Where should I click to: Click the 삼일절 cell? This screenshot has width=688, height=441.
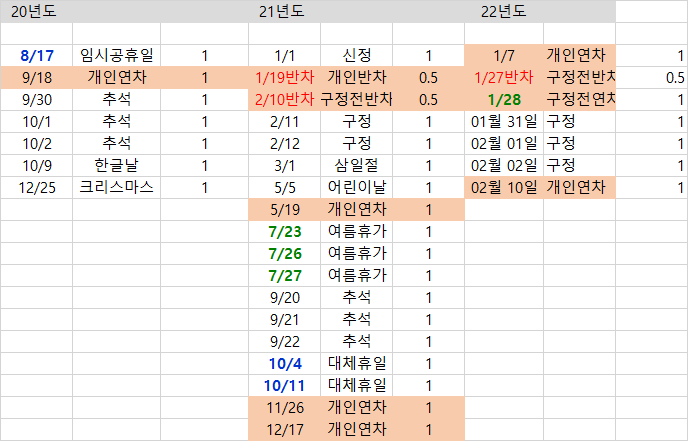tap(356, 165)
